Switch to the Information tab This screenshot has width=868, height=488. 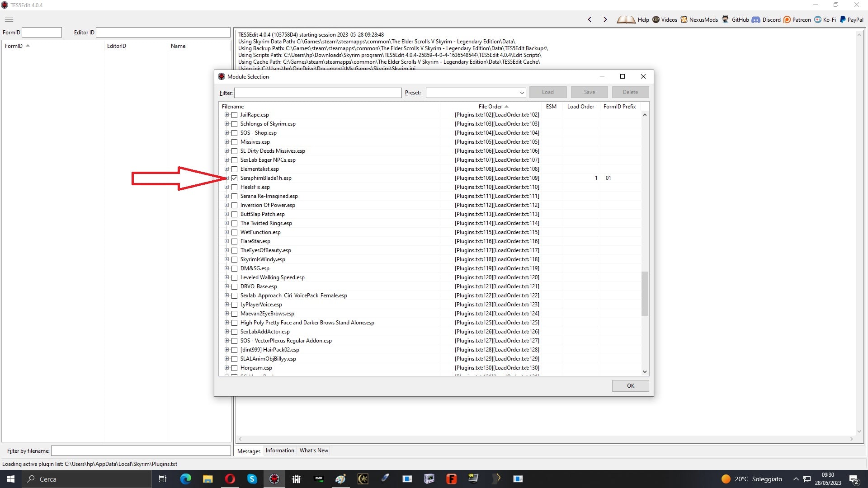point(280,450)
